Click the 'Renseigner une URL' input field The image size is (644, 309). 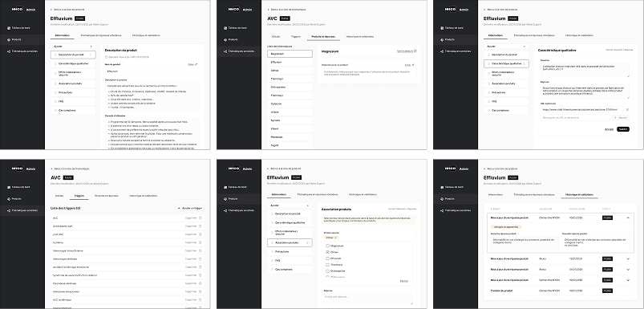point(576,117)
